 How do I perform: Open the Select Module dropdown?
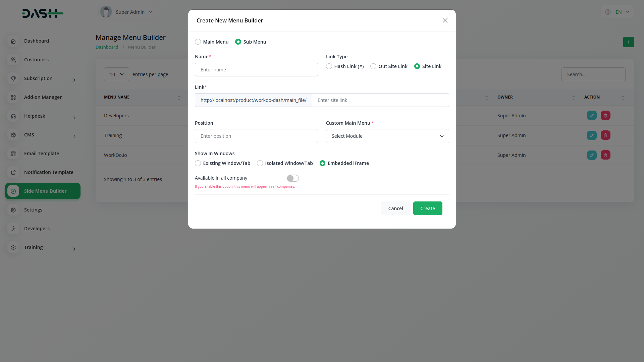coord(387,136)
